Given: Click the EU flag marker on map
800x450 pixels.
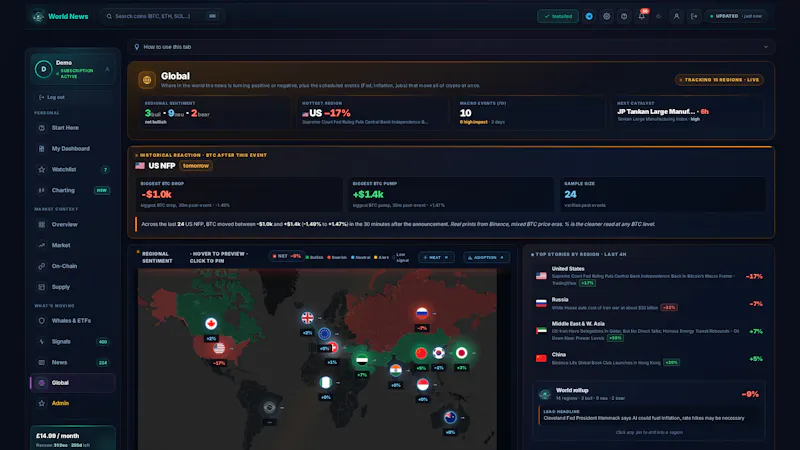Looking at the screenshot, I should (x=324, y=334).
